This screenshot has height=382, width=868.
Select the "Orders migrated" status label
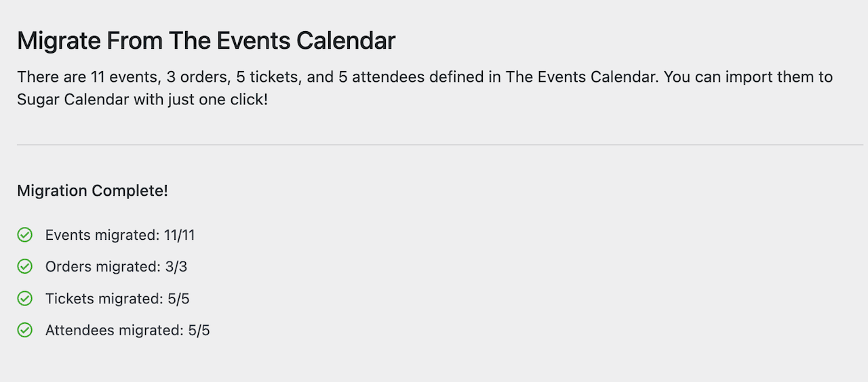click(102, 267)
